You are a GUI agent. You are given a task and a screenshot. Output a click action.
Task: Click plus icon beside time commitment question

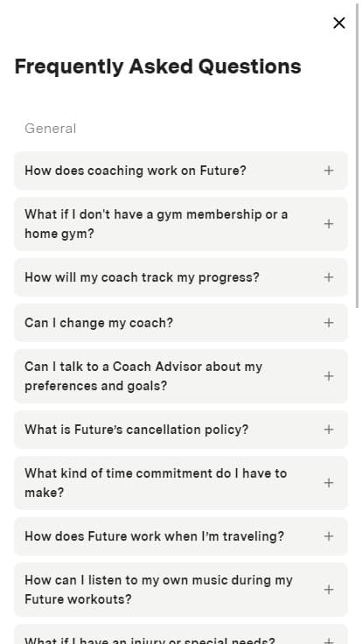(x=329, y=483)
